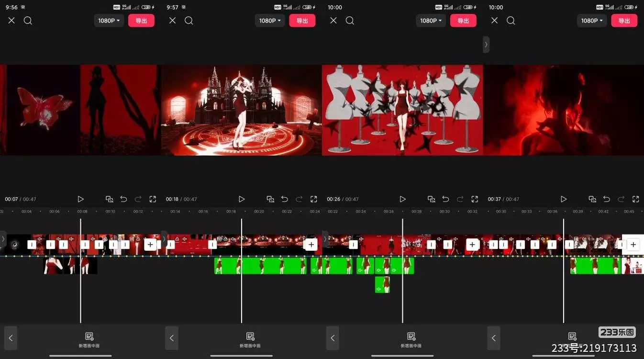Play the video in the 00:07 screenshot
Viewport: 644px width, 359px height.
pyautogui.click(x=80, y=199)
